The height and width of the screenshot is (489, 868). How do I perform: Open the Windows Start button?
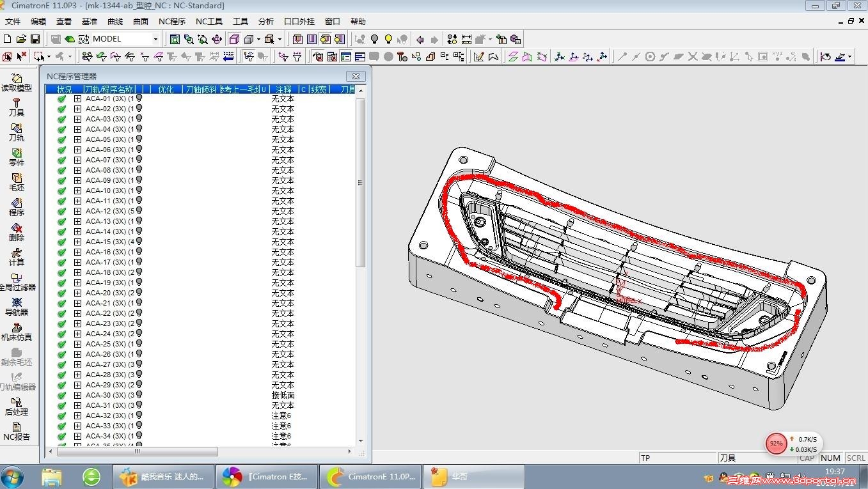click(12, 477)
